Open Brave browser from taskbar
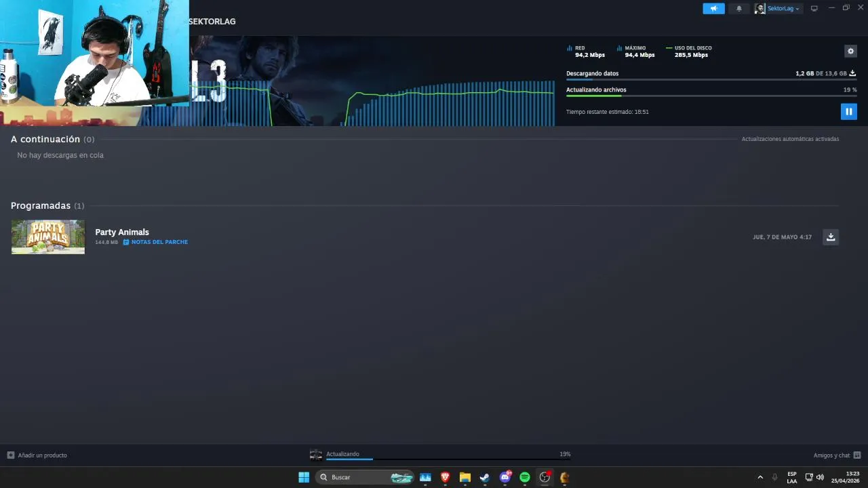This screenshot has height=488, width=868. point(445,477)
